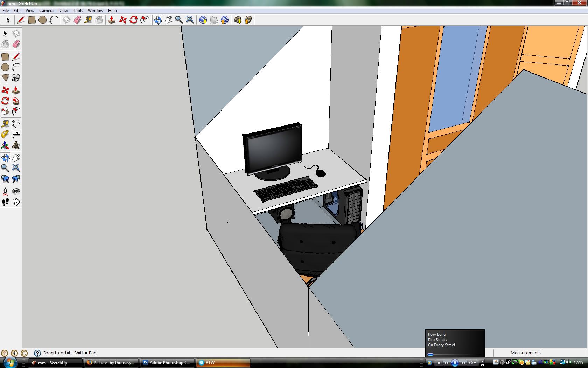
Task: Select the Move tool in the left toolbar
Action: pos(5,90)
